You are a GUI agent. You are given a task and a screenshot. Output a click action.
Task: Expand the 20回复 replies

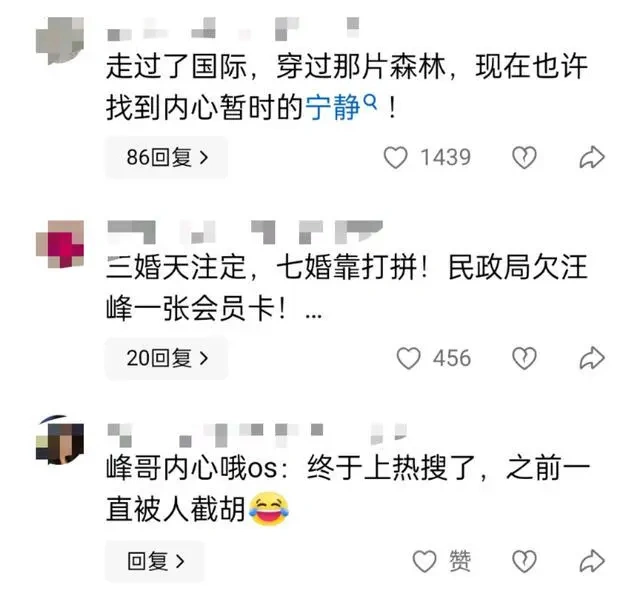[167, 358]
